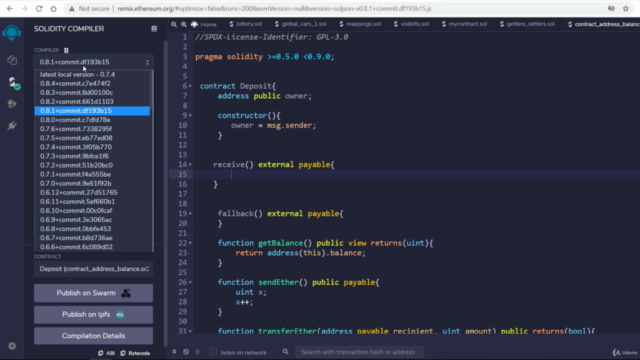
Task: Open the Remix home logo icon
Action: click(11, 32)
